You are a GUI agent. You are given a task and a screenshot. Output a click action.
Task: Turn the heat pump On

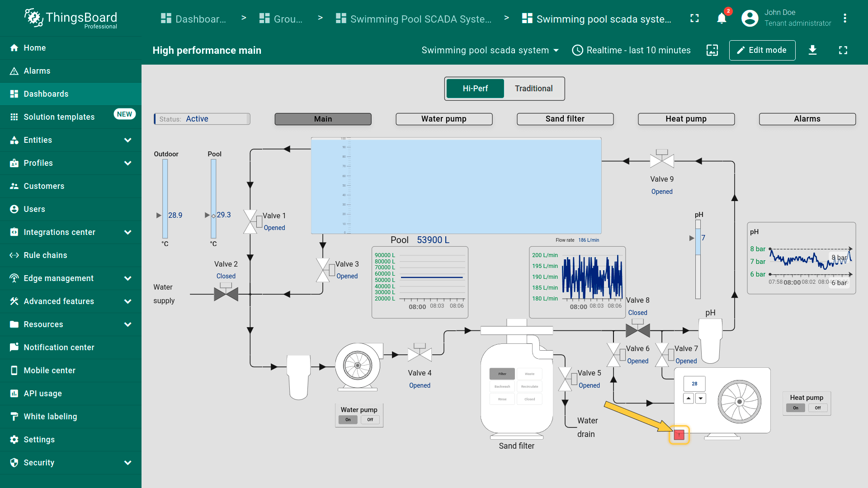pyautogui.click(x=796, y=408)
